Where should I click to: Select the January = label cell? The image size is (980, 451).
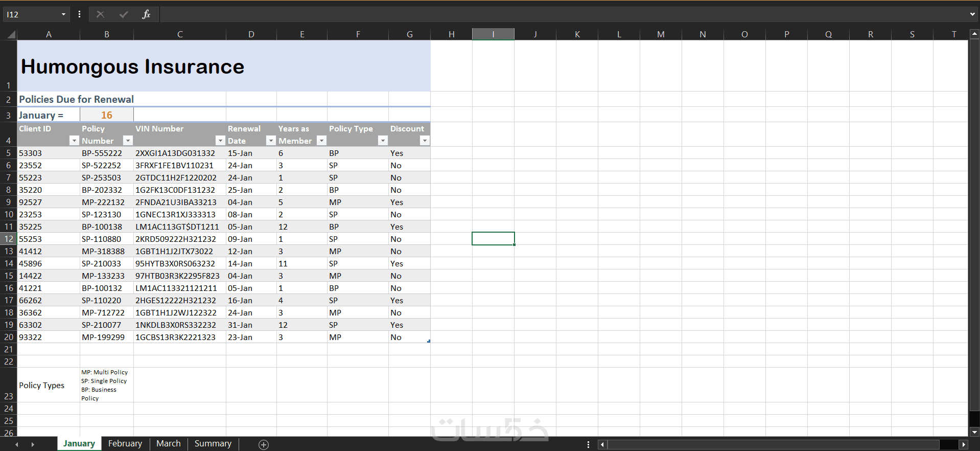pos(49,115)
